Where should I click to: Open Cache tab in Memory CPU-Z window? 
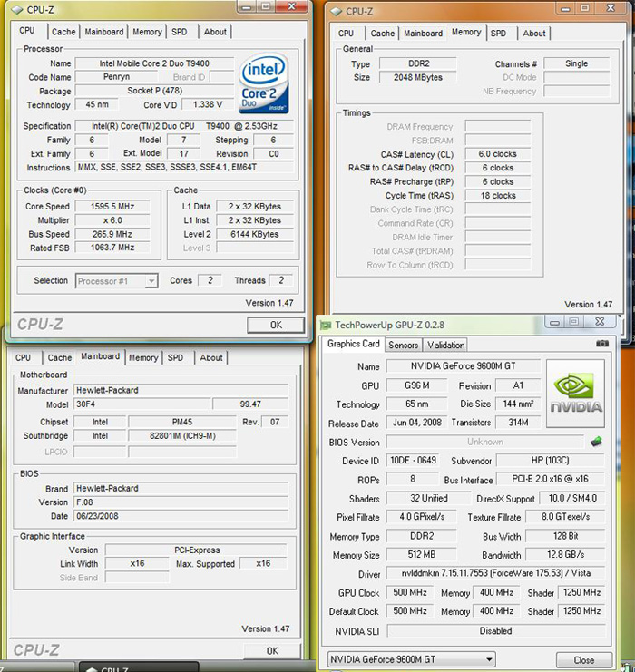(383, 34)
